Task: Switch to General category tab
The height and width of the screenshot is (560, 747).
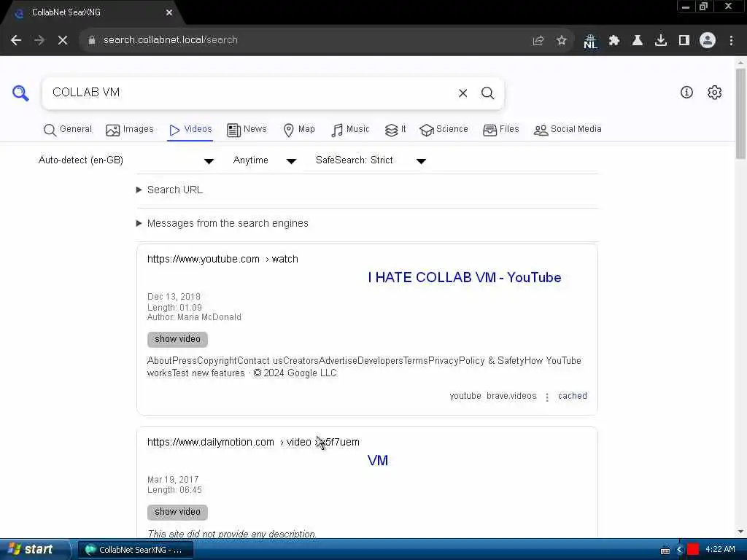Action: click(68, 130)
